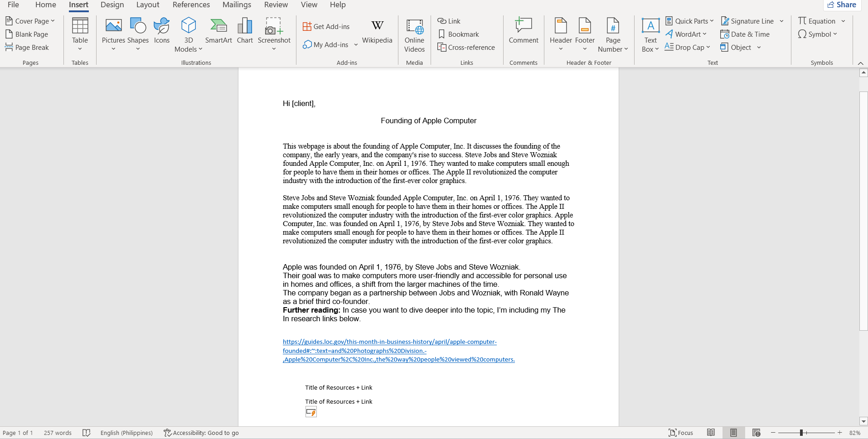Click the vertical scrollbar thumb
This screenshot has height=439, width=868.
pyautogui.click(x=863, y=211)
